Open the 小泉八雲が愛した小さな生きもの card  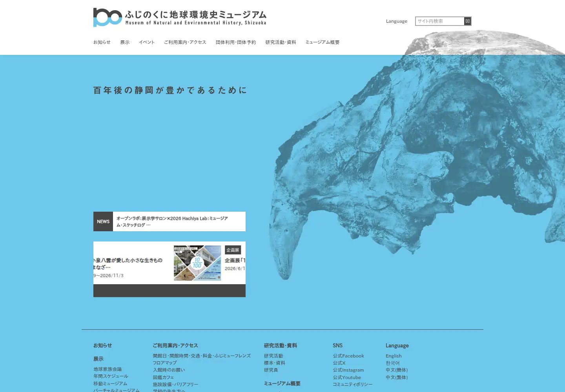click(x=128, y=263)
